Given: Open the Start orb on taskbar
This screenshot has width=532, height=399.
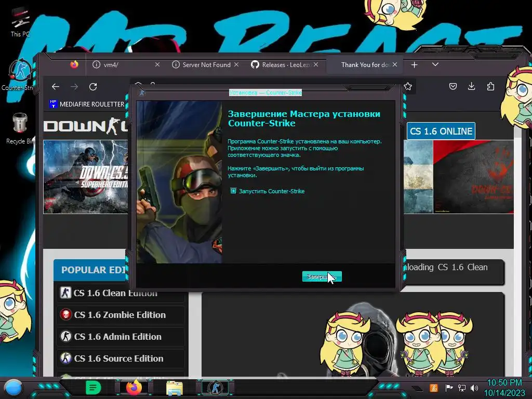Looking at the screenshot, I should [14, 388].
